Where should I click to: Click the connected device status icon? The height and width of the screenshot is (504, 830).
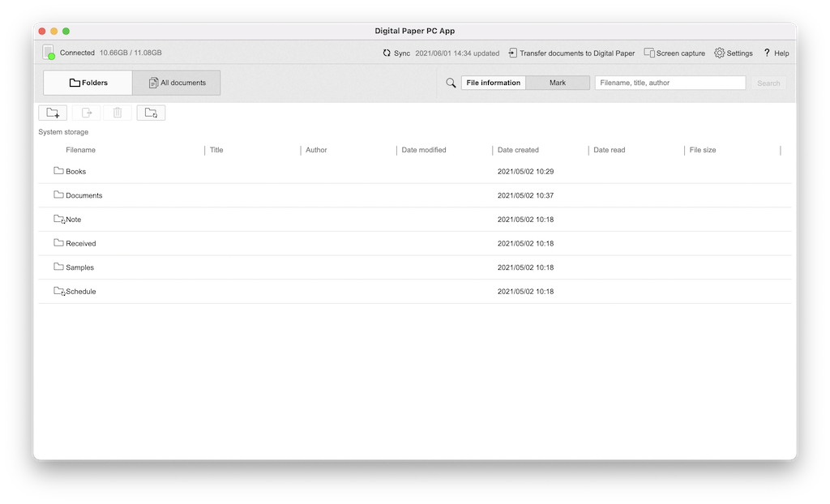49,53
